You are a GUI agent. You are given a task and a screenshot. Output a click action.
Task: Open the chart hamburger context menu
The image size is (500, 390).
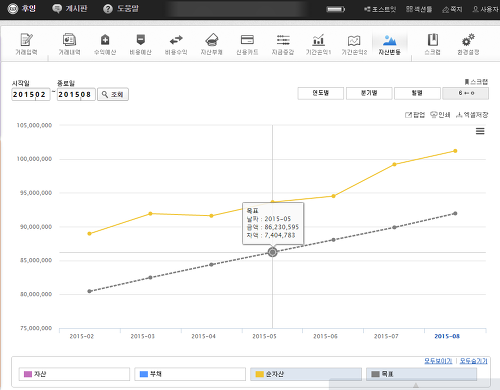(480, 131)
